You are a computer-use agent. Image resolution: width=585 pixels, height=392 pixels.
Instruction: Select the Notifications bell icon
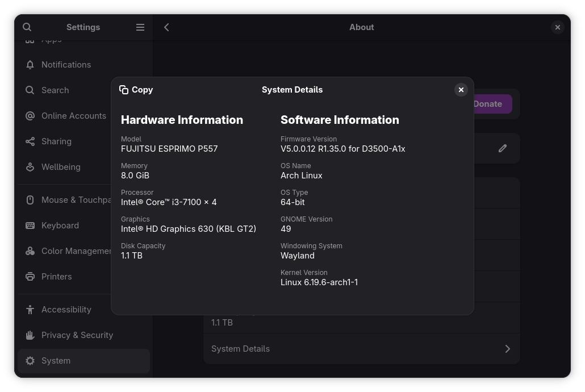coord(30,64)
